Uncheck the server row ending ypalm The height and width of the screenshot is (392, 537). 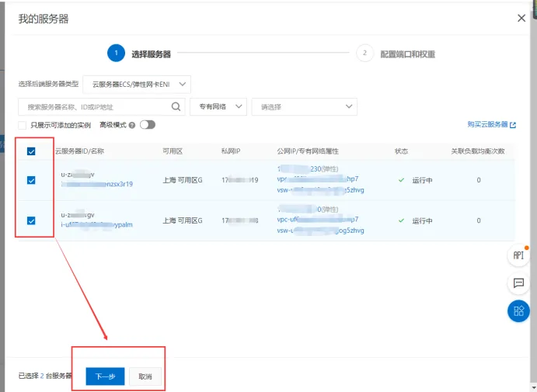31,220
